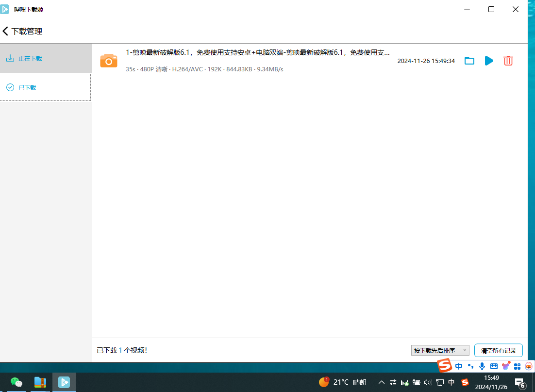
Task: Open the Sogou toolbox grid icon
Action: [517, 366]
